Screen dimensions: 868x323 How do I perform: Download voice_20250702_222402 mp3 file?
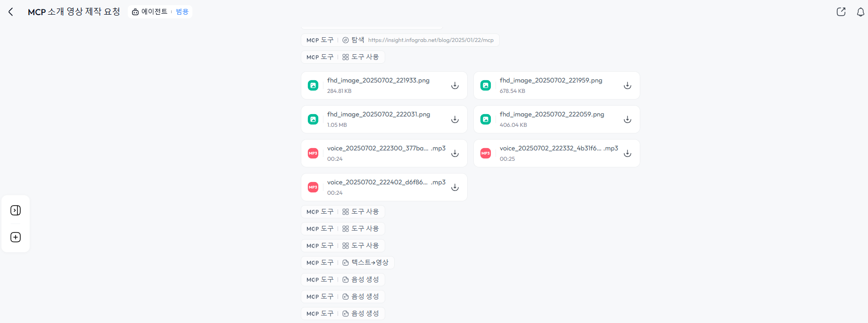pos(455,187)
